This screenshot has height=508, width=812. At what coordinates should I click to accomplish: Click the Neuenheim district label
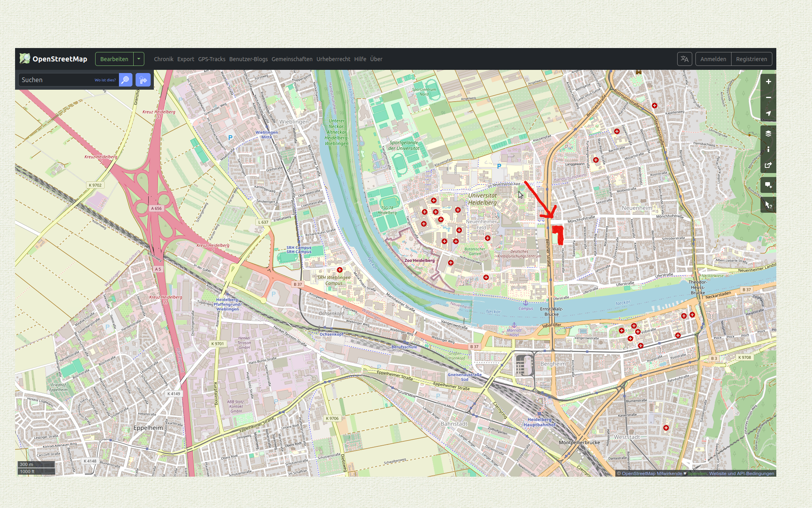pos(637,208)
